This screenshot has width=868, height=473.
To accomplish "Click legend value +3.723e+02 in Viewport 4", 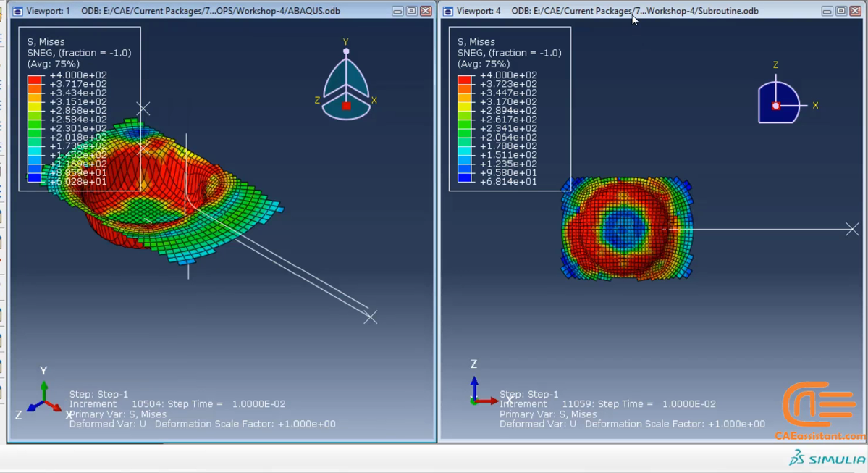I will pyautogui.click(x=508, y=84).
